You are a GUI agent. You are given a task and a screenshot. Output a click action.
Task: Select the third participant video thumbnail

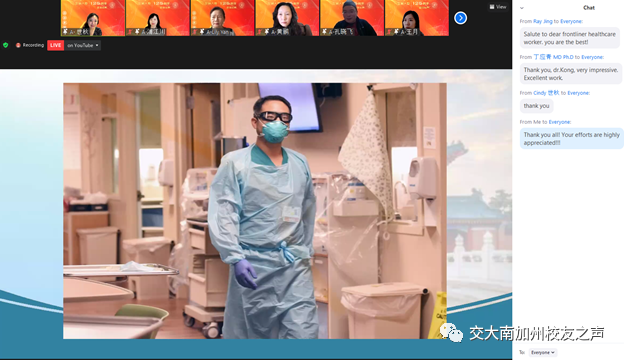click(x=222, y=18)
